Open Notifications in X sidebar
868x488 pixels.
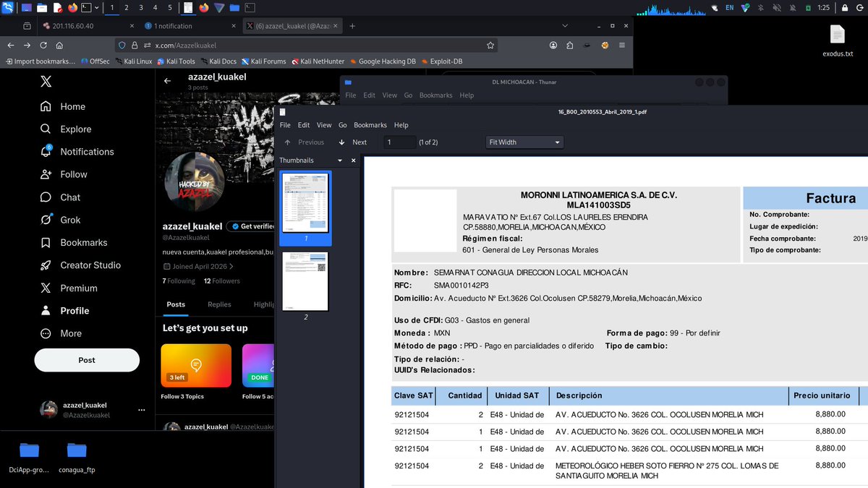[77, 152]
